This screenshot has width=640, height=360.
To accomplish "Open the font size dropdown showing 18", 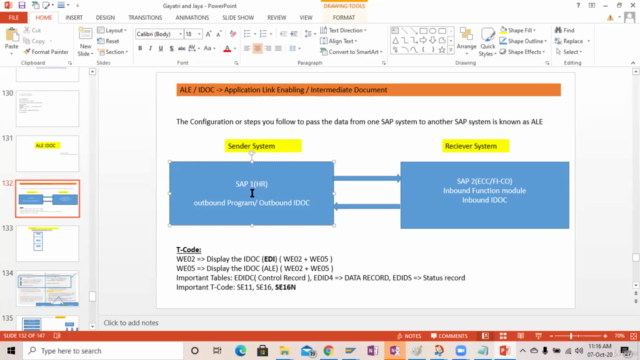I will tap(199, 34).
